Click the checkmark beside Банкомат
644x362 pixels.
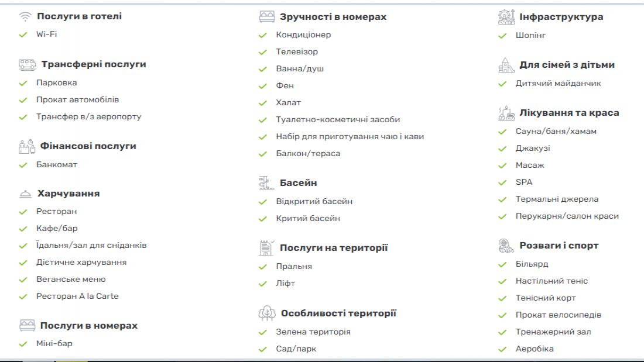pos(23,165)
